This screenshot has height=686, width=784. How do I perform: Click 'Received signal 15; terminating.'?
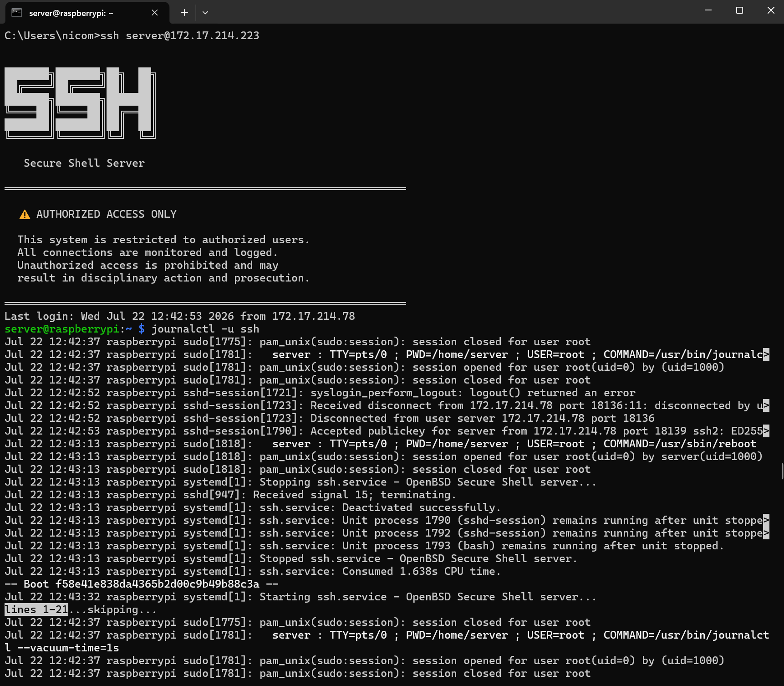pos(355,495)
